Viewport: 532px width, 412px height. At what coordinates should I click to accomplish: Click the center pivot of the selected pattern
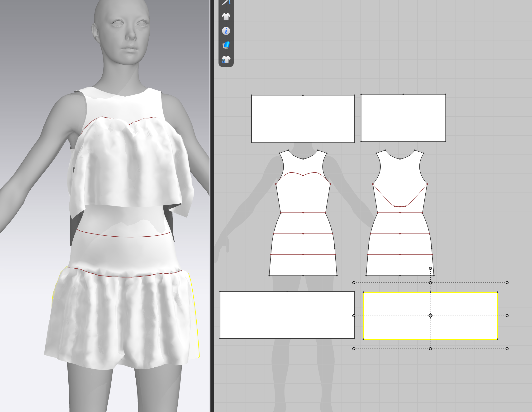coord(430,316)
